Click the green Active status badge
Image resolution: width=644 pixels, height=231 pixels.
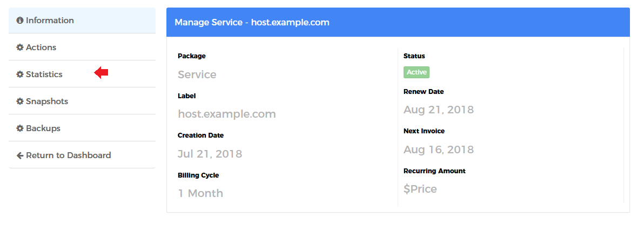click(417, 72)
